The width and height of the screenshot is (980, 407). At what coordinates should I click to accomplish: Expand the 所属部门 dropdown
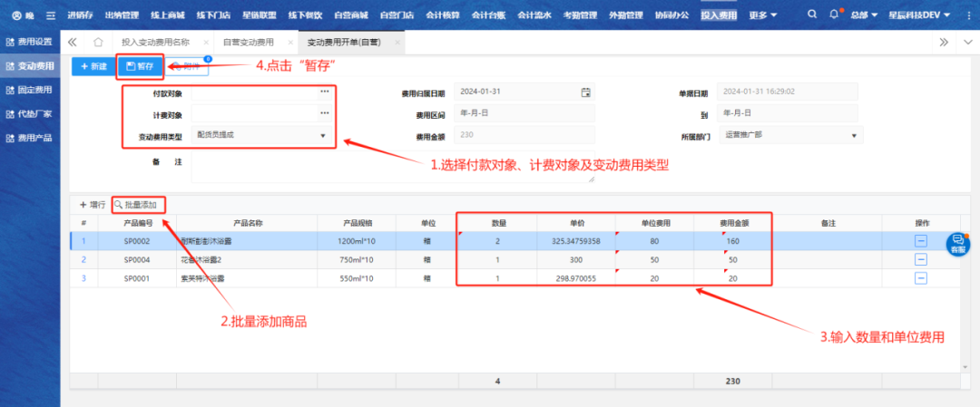click(x=853, y=136)
